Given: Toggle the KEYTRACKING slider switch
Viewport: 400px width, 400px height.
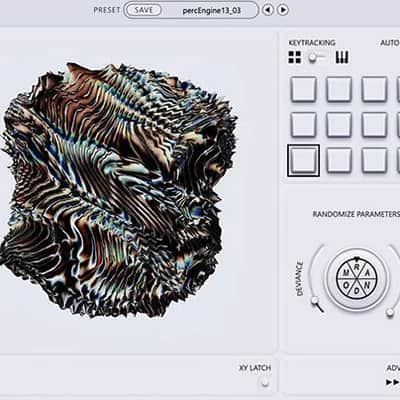Looking at the screenshot, I should point(316,58).
